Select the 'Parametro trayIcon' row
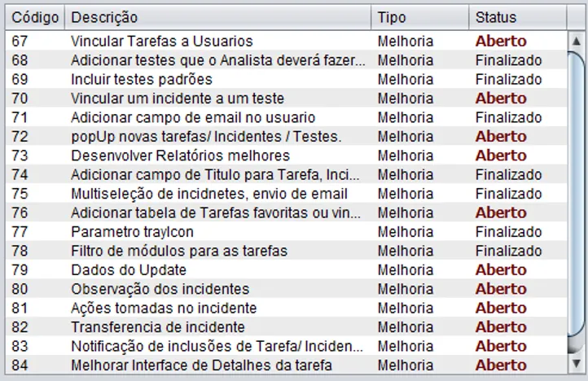This screenshot has height=381, width=588. click(132, 232)
